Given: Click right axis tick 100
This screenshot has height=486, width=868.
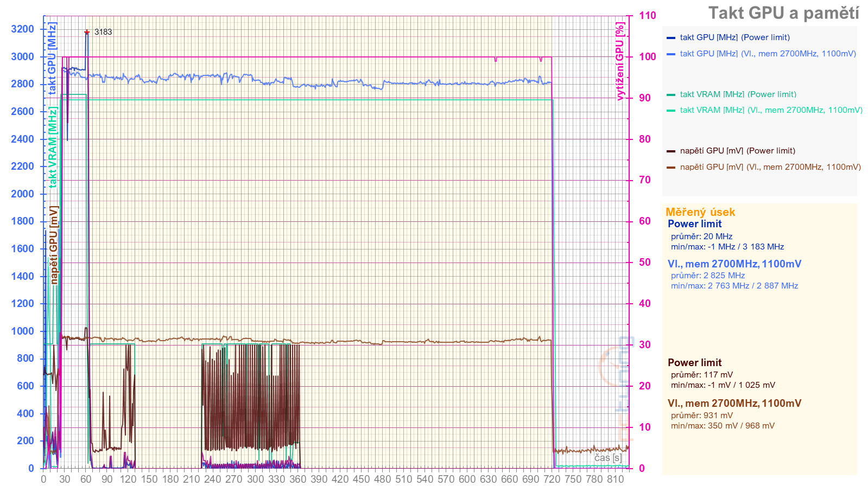Looking at the screenshot, I should click(647, 57).
